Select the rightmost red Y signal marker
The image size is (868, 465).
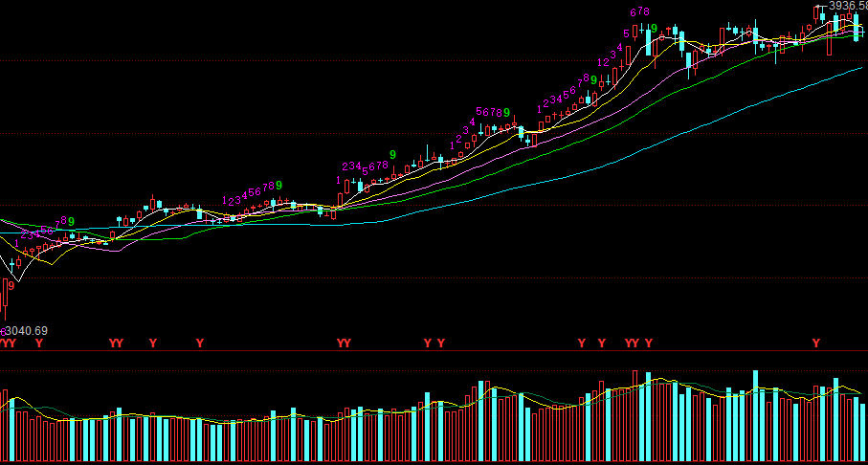[816, 343]
